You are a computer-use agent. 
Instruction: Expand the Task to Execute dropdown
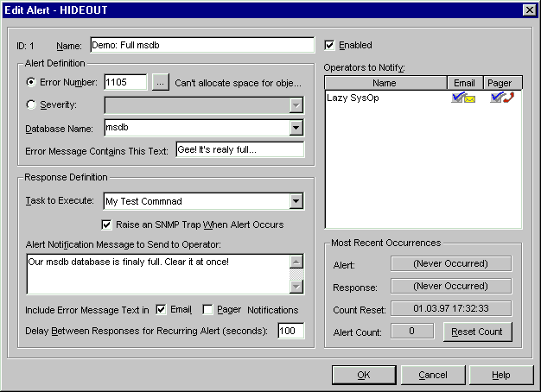point(296,202)
